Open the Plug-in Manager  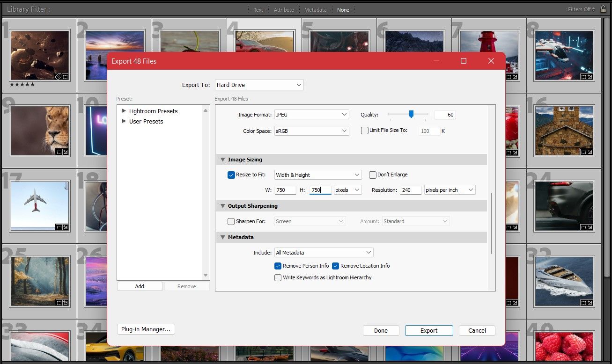[x=146, y=329]
